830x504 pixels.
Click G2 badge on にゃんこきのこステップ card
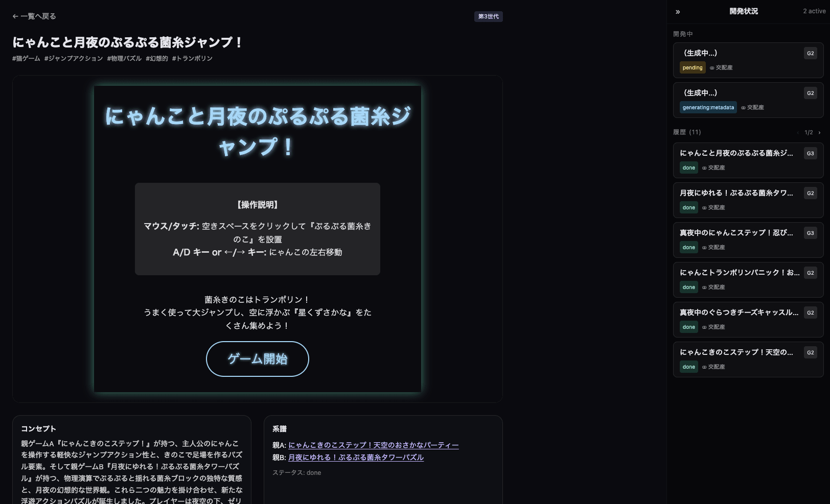tap(810, 353)
